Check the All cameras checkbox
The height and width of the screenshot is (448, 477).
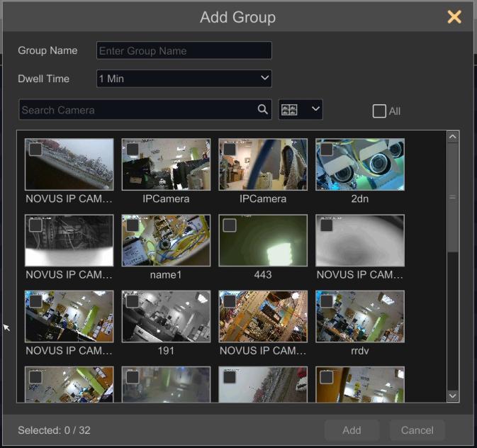(379, 111)
